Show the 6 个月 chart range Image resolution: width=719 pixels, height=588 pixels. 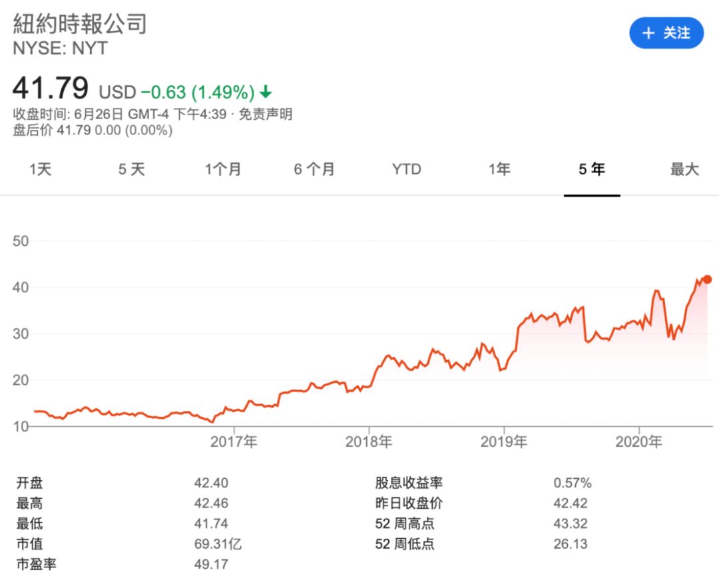[314, 169]
